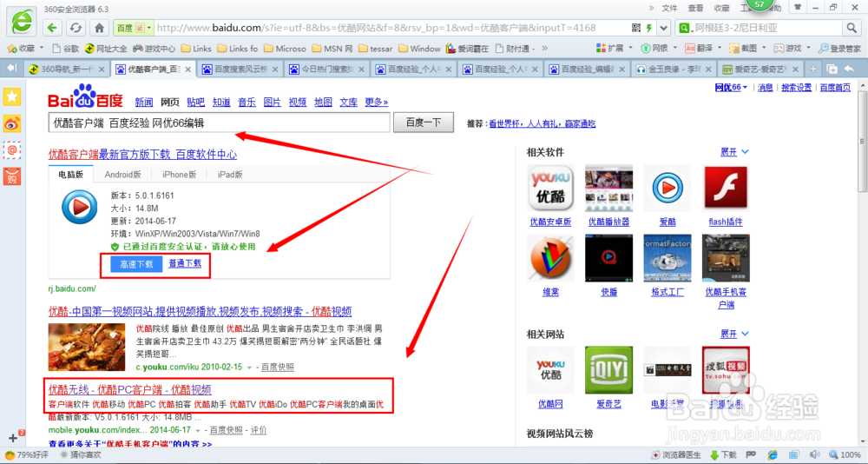Viewport: 868px width, 464px height.
Task: Open a new tab with plus button
Action: point(812,69)
